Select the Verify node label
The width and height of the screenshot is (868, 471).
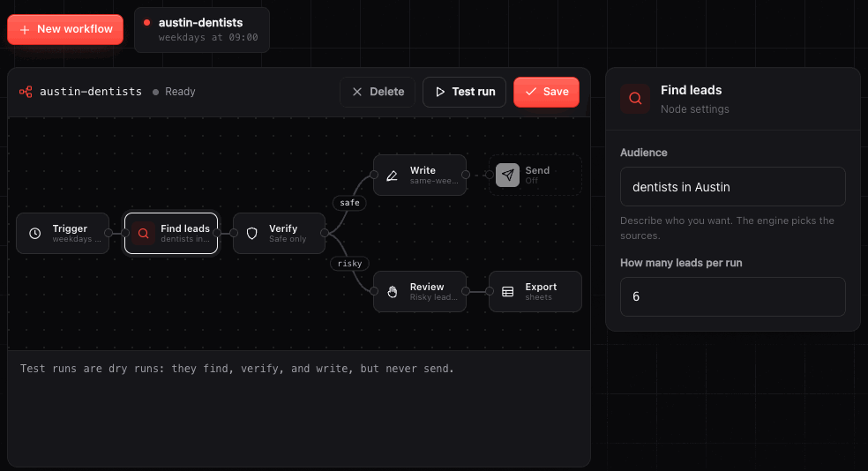pyautogui.click(x=283, y=228)
